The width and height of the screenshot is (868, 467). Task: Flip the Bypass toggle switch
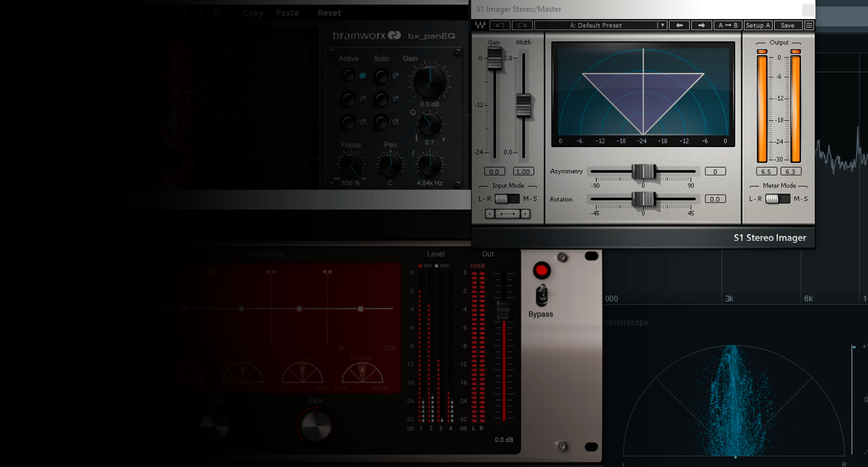542,296
